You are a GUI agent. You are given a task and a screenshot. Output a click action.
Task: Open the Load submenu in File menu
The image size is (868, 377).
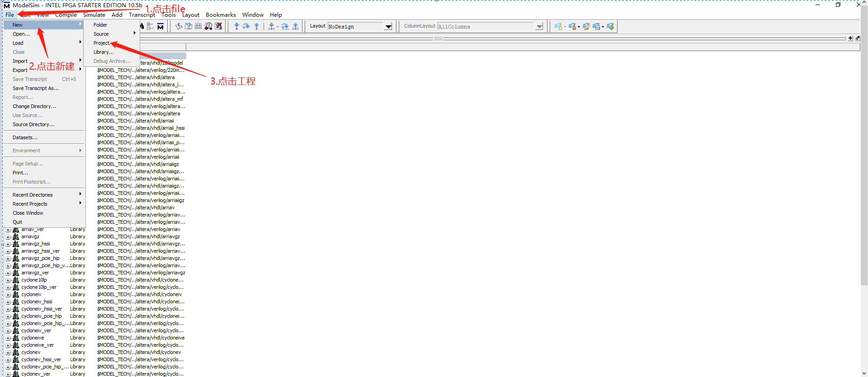[44, 43]
